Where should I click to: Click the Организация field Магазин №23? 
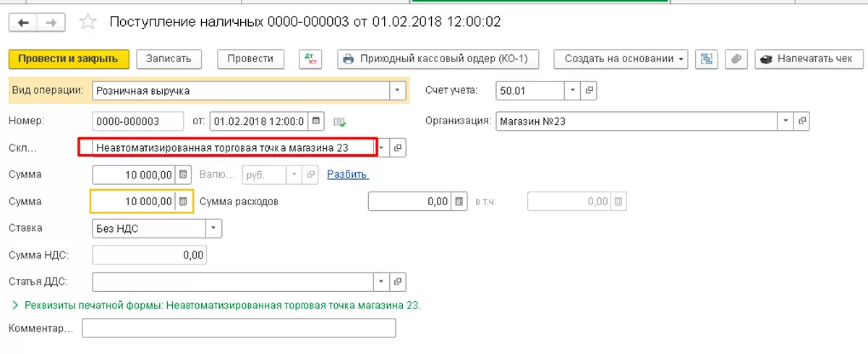(x=637, y=121)
